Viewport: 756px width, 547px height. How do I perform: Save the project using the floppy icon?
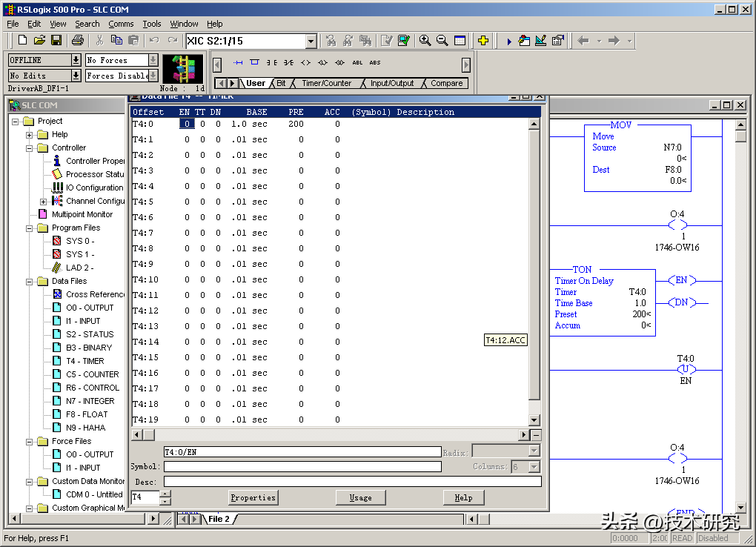[56, 41]
